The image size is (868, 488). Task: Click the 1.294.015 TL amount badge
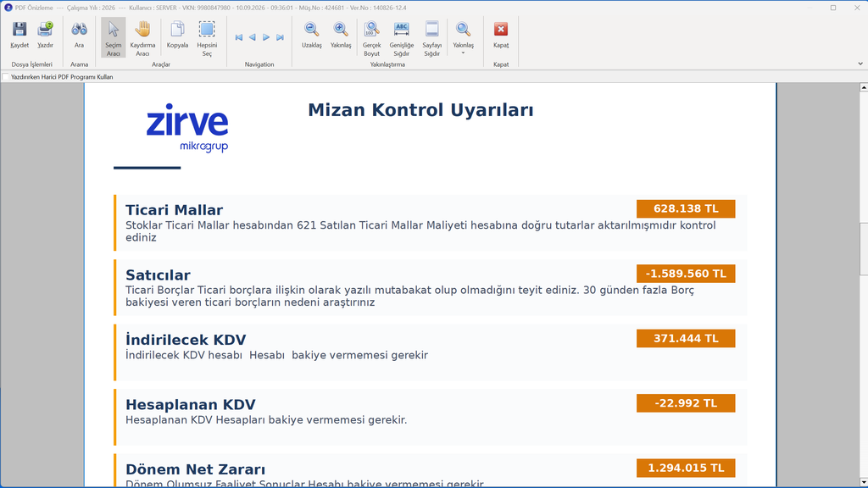click(x=686, y=468)
